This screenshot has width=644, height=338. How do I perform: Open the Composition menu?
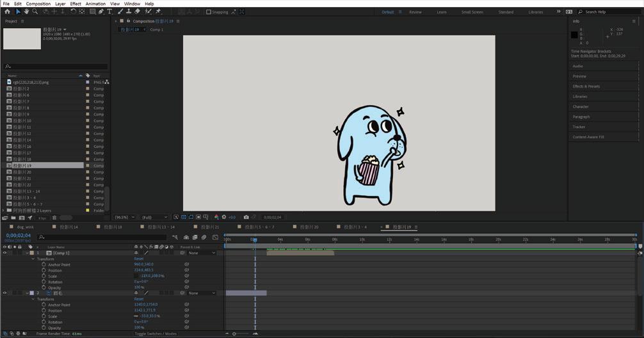coord(38,4)
